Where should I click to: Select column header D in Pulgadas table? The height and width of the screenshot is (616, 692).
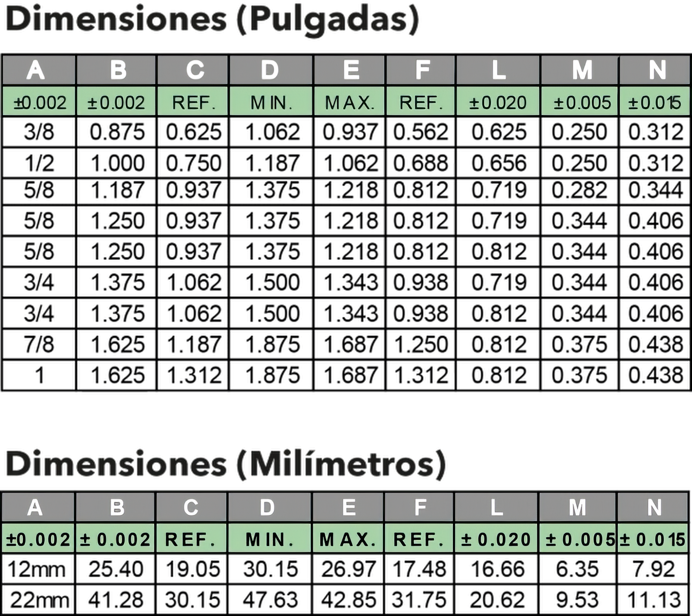tap(271, 70)
